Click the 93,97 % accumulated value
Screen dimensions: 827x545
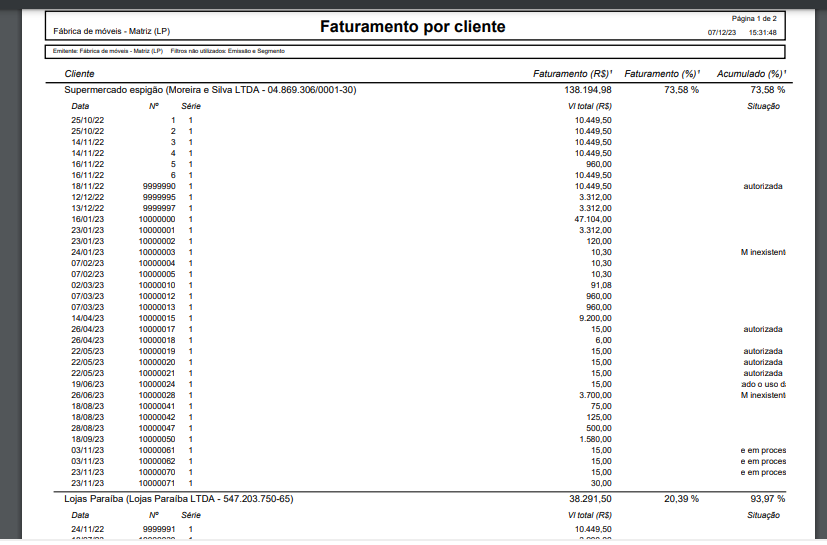(767, 499)
